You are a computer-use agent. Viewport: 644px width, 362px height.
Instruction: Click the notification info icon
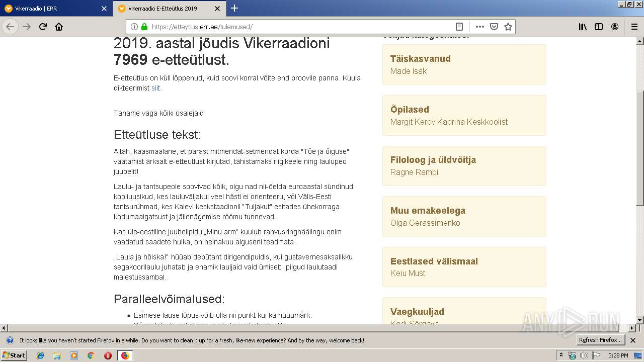point(10,340)
